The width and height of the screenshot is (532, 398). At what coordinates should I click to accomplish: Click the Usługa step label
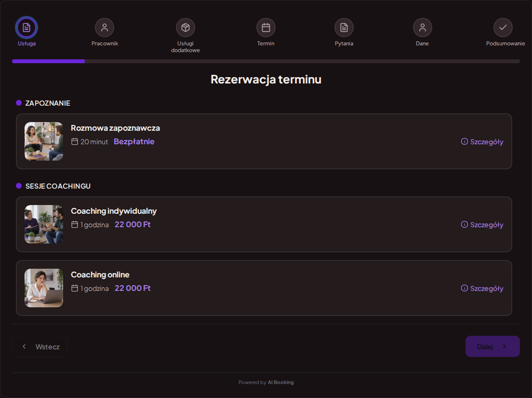(x=27, y=43)
